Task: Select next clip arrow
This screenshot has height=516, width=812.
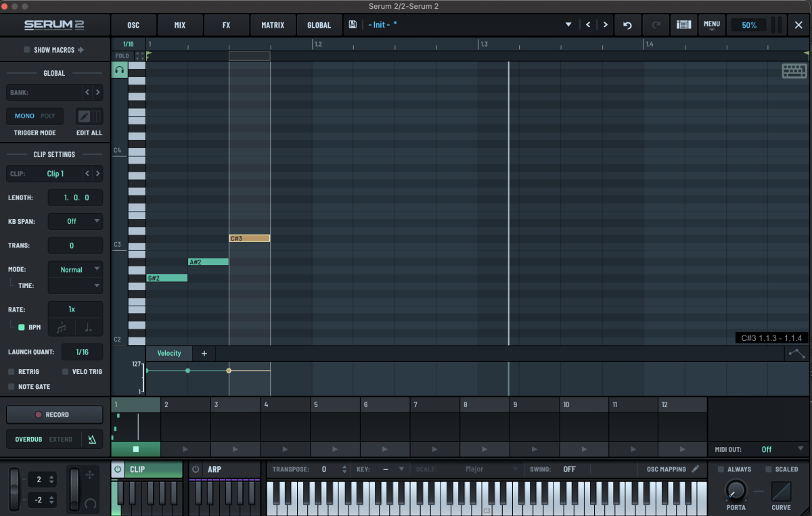Action: click(97, 174)
